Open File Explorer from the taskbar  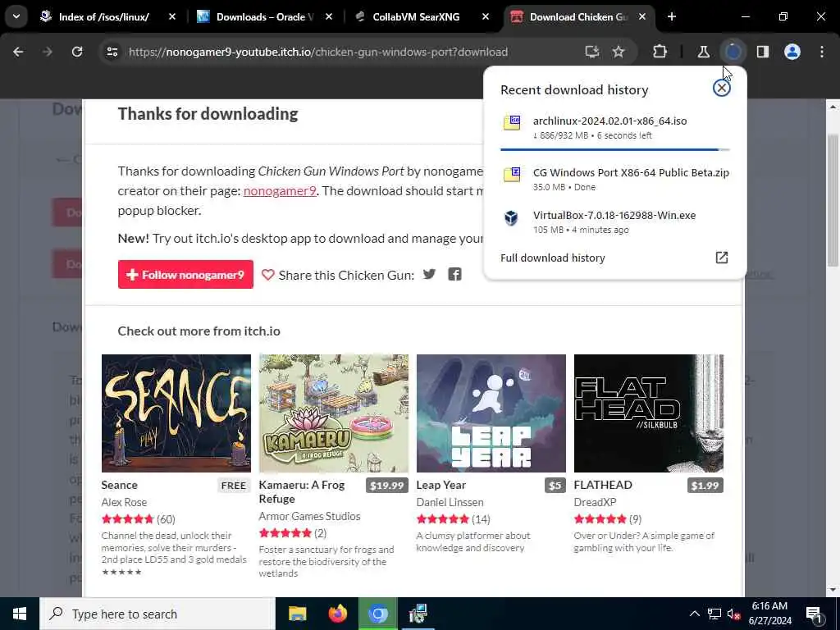(x=297, y=614)
